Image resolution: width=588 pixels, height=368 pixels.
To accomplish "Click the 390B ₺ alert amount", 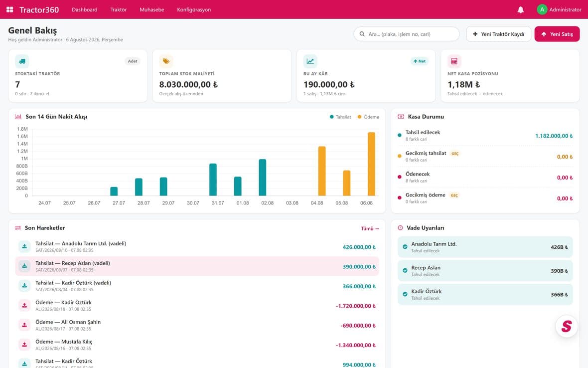I will tap(559, 271).
